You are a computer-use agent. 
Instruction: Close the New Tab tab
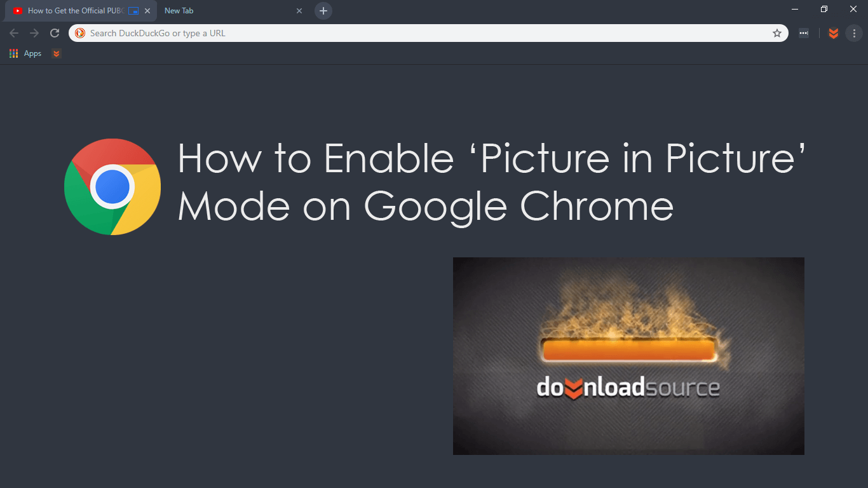(x=299, y=11)
